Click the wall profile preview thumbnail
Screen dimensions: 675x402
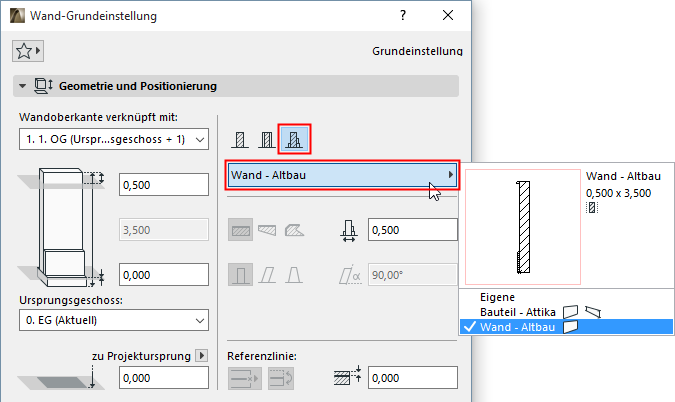[520, 225]
